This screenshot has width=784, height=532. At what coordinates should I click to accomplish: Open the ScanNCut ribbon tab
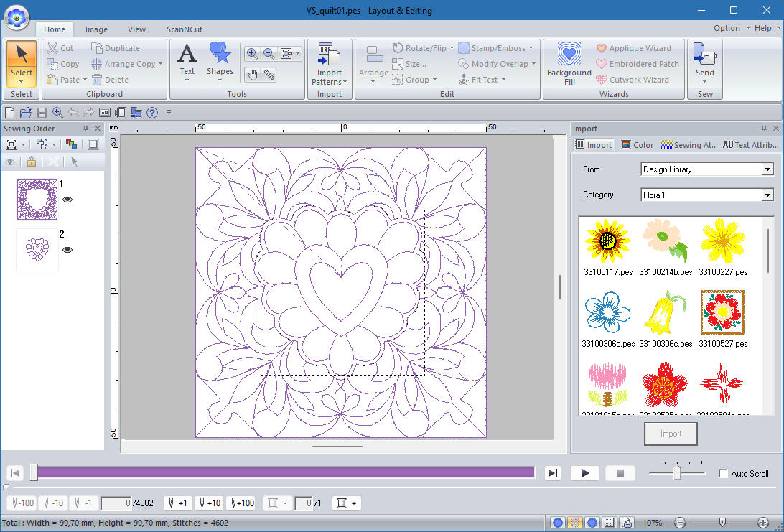185,29
